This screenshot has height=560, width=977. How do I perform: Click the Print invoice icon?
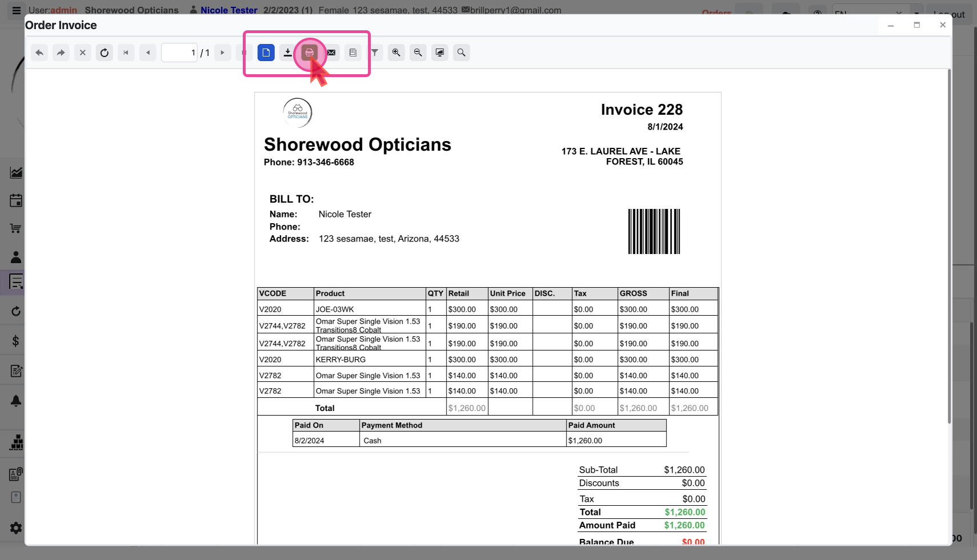point(309,53)
